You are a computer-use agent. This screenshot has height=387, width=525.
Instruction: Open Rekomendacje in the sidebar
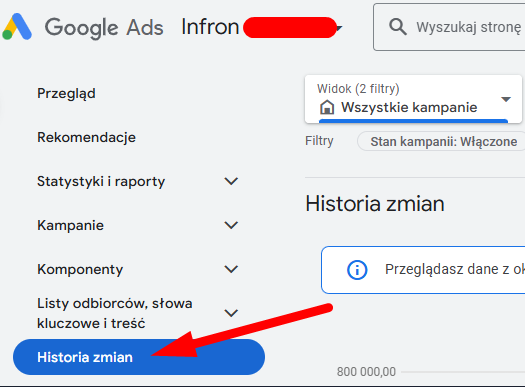coord(86,137)
